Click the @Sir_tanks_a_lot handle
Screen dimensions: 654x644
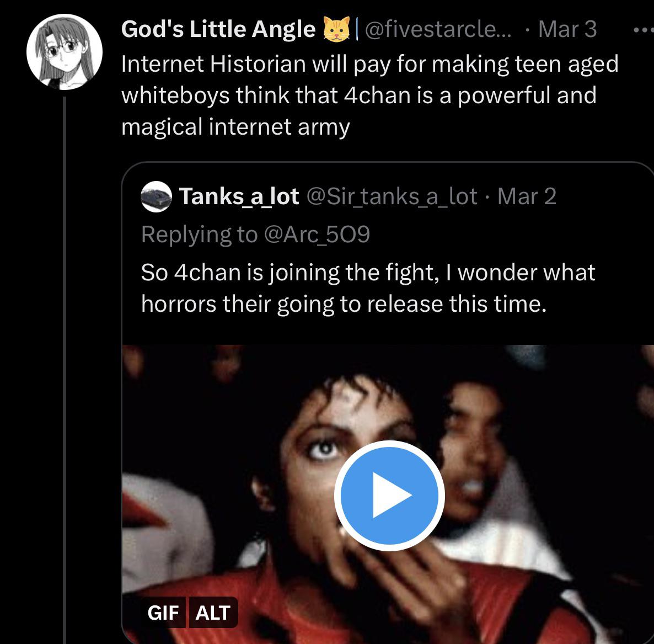coord(391,196)
